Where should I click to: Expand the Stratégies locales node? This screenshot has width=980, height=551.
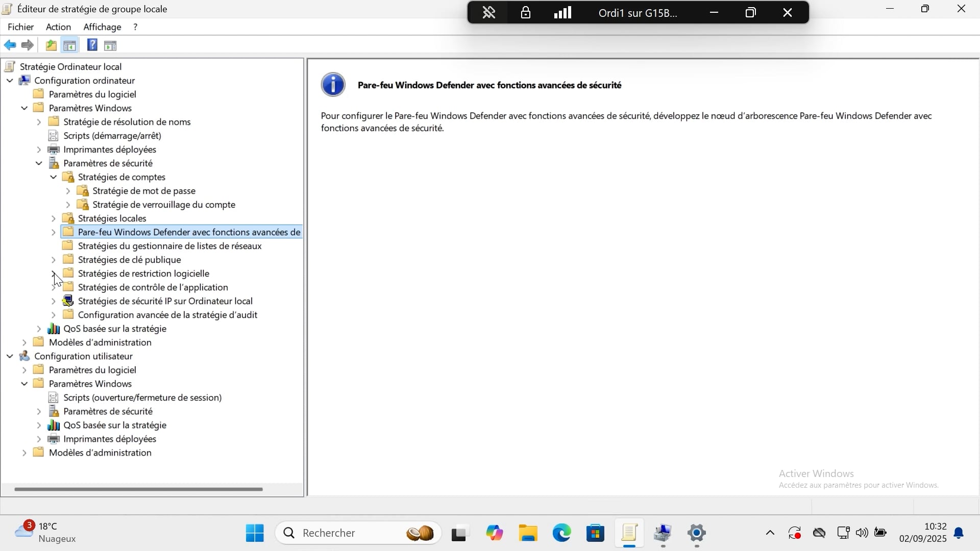(54, 218)
